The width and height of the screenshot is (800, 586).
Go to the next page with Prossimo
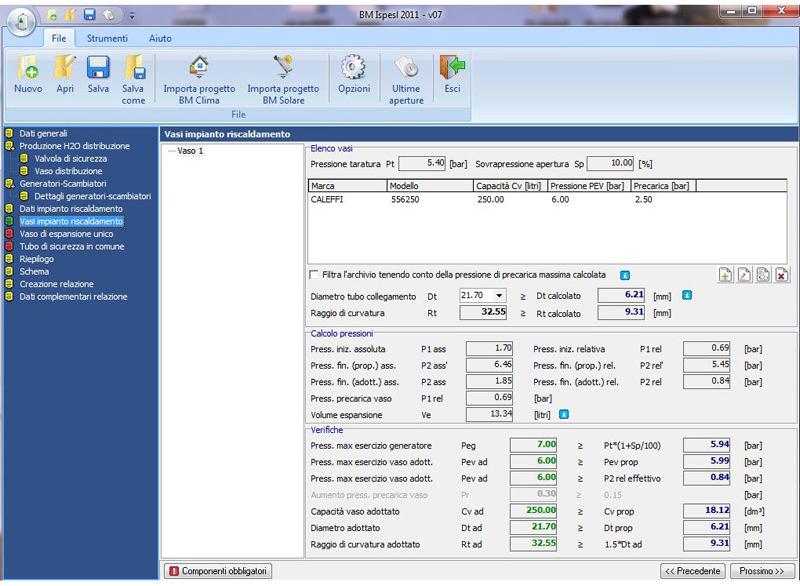762,571
